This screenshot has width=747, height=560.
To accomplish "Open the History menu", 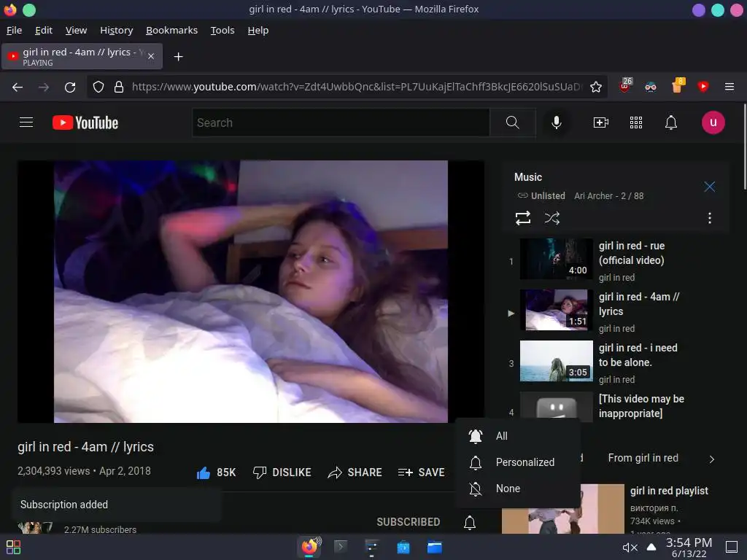I will [116, 31].
